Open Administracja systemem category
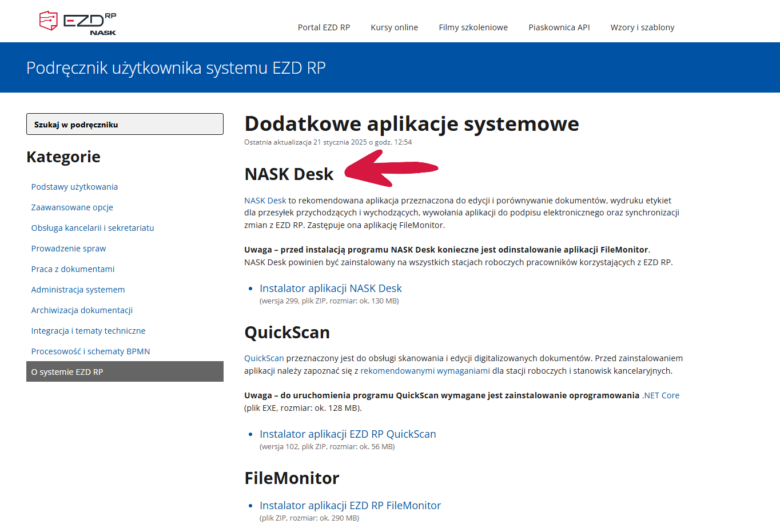780x532 pixels. click(78, 290)
